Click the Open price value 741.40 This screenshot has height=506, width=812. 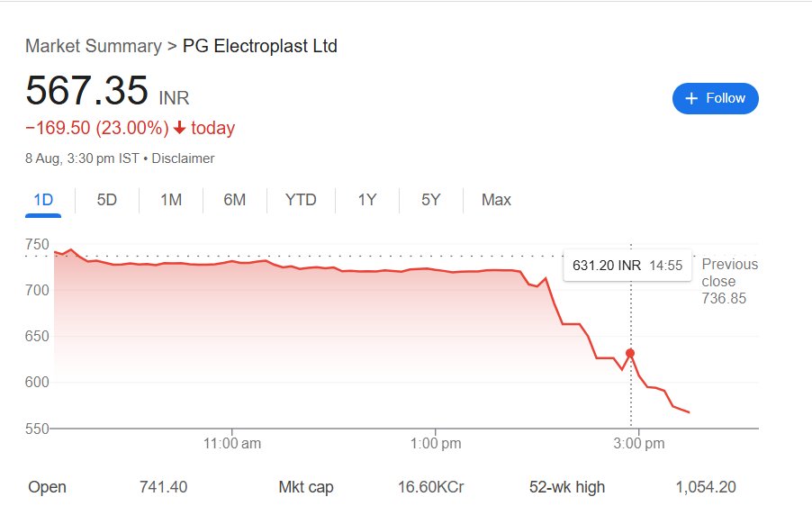(x=164, y=487)
